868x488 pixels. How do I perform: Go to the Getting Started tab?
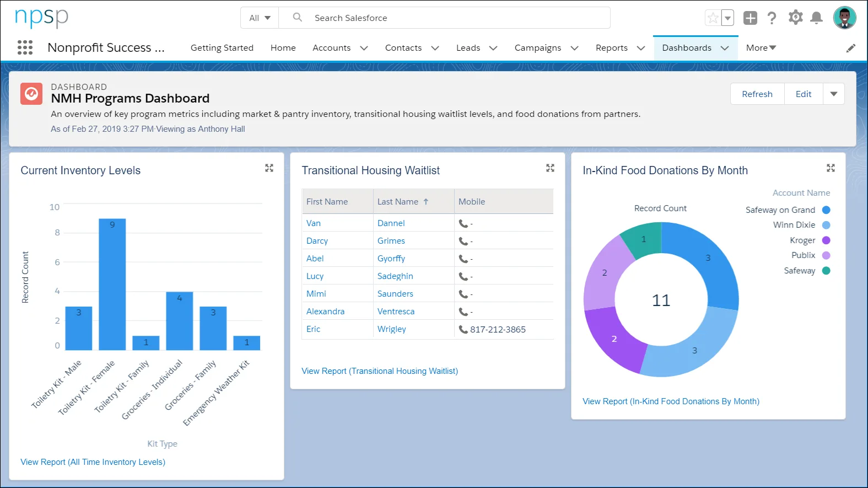222,48
